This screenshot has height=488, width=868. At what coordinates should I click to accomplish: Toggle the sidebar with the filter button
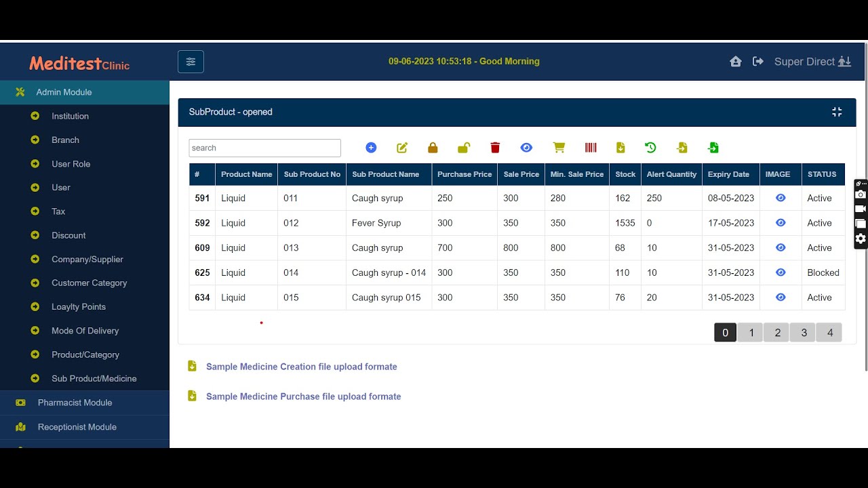pyautogui.click(x=191, y=62)
